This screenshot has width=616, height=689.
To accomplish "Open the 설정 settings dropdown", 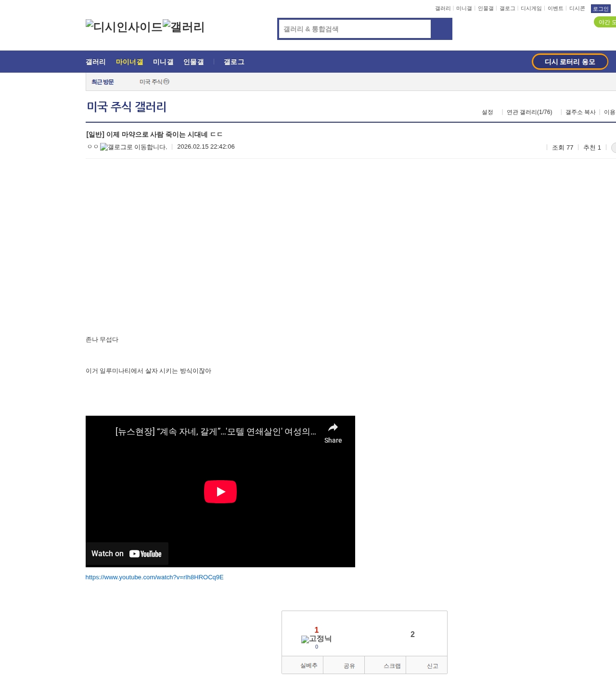I will click(x=487, y=112).
